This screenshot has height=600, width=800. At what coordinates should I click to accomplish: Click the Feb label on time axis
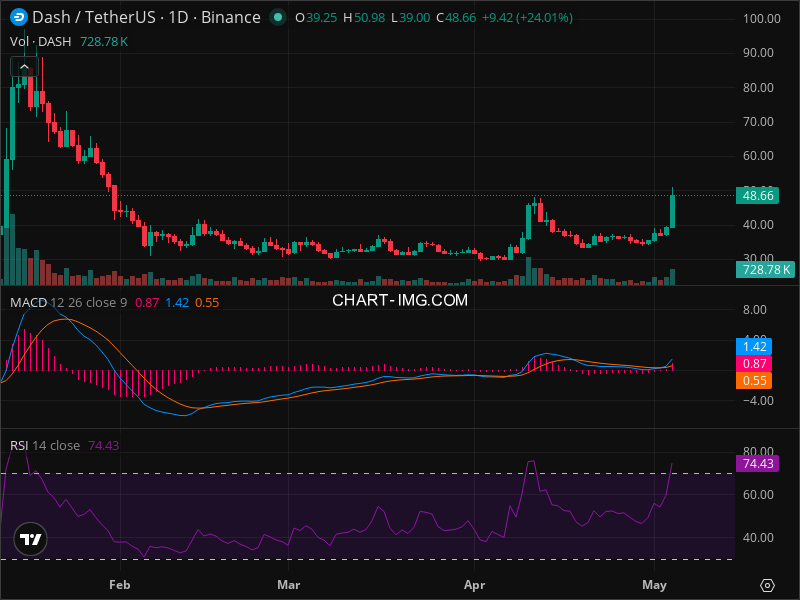point(120,585)
